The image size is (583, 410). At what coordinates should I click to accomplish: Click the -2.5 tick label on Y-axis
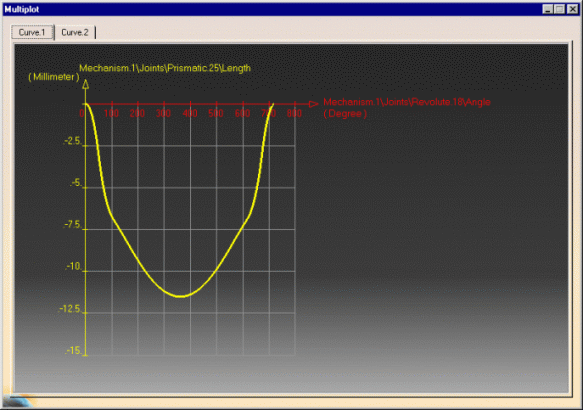[x=72, y=141]
